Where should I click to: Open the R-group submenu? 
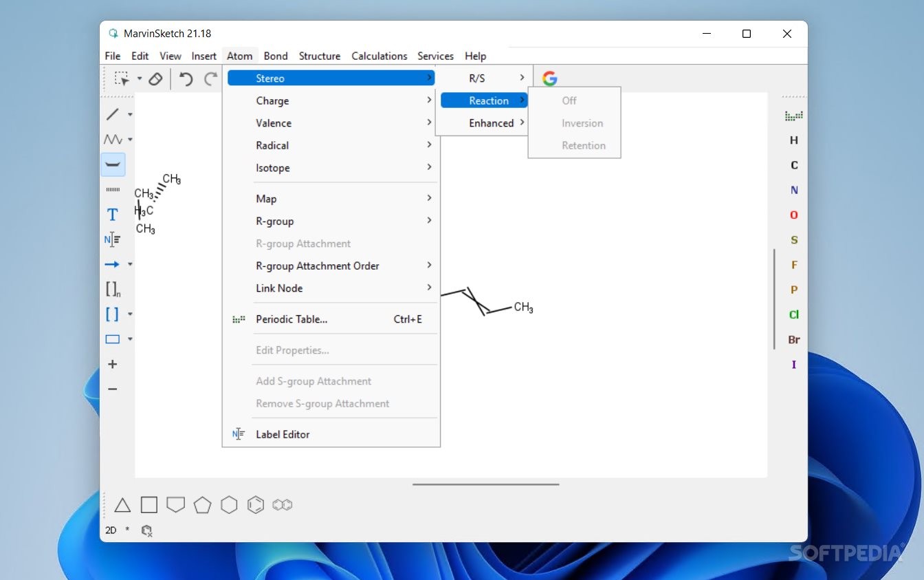(x=332, y=221)
